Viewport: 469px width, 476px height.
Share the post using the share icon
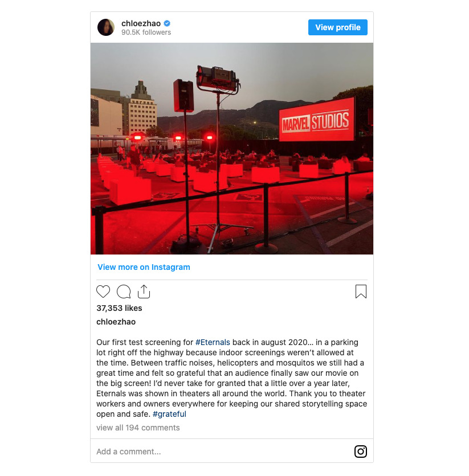[144, 292]
